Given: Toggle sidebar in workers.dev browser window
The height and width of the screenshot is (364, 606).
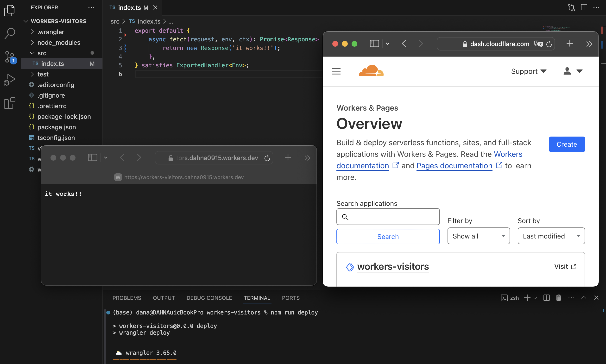Looking at the screenshot, I should [x=93, y=157].
